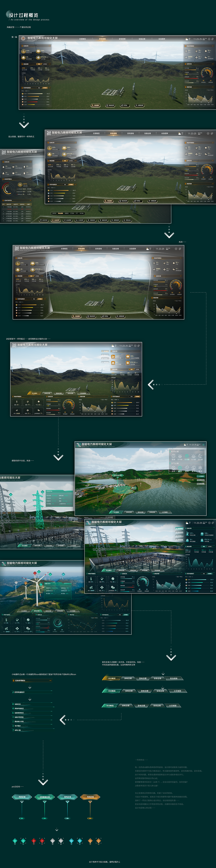Select the teal 风机区域 POI label
Screen dimensions: 216x868
[x=22, y=797]
